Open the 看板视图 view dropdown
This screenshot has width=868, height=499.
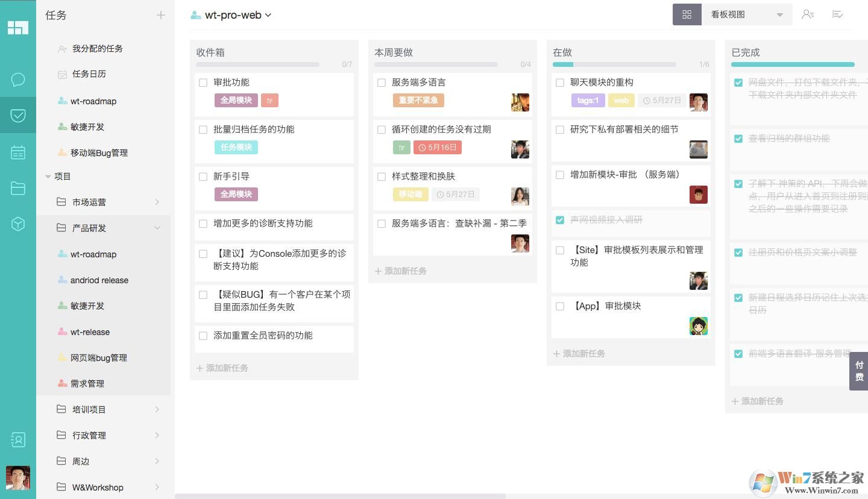pyautogui.click(x=746, y=14)
